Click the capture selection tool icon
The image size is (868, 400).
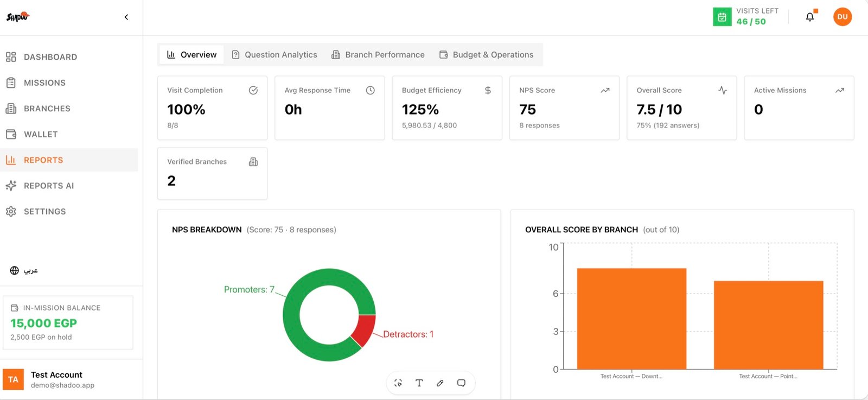coord(398,383)
